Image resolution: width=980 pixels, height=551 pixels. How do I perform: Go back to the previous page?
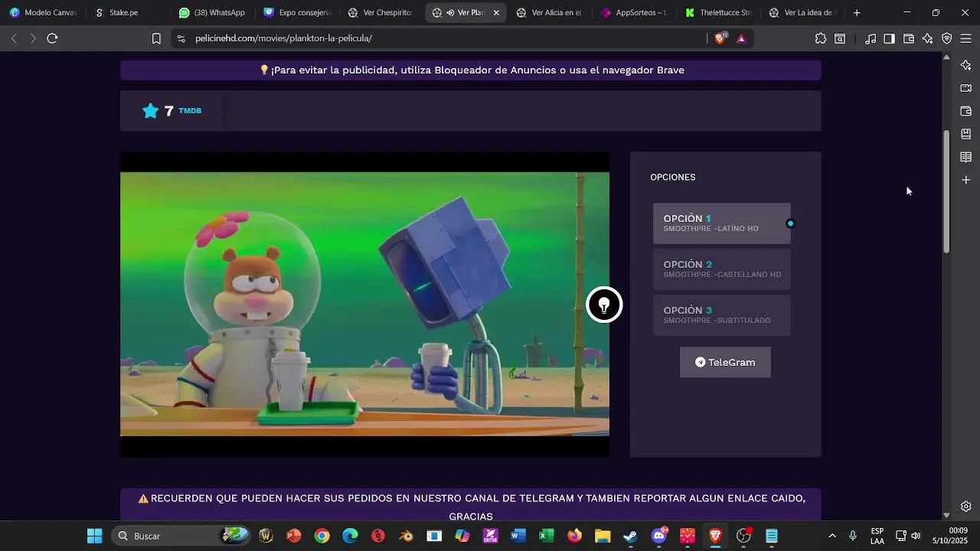pyautogui.click(x=14, y=38)
